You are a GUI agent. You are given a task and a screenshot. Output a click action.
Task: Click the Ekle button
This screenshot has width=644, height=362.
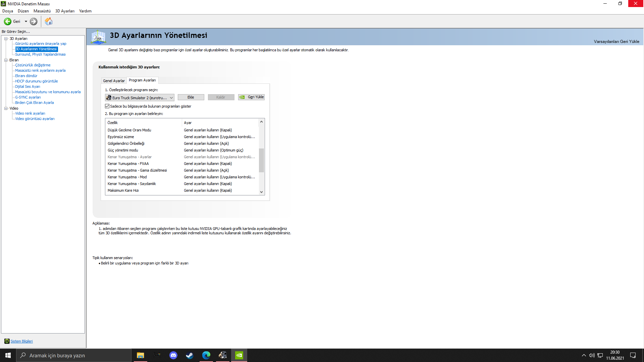191,97
